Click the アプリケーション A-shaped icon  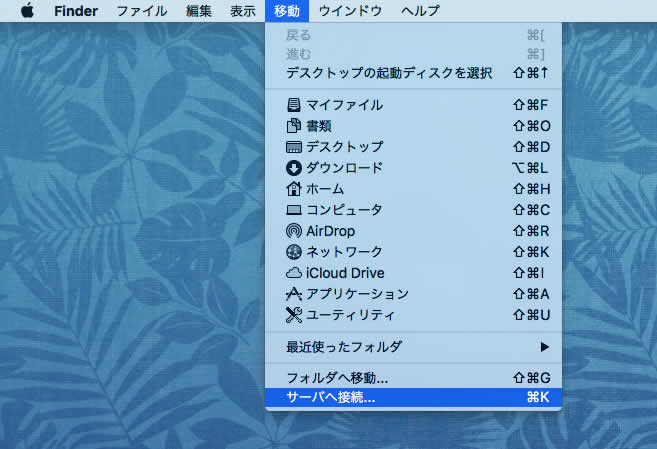click(x=294, y=294)
